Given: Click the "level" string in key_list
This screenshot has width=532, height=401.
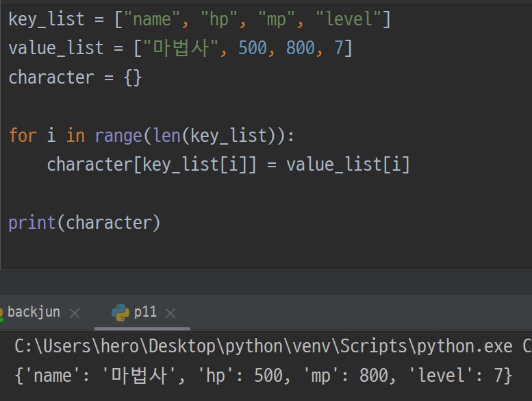Looking at the screenshot, I should [349, 19].
